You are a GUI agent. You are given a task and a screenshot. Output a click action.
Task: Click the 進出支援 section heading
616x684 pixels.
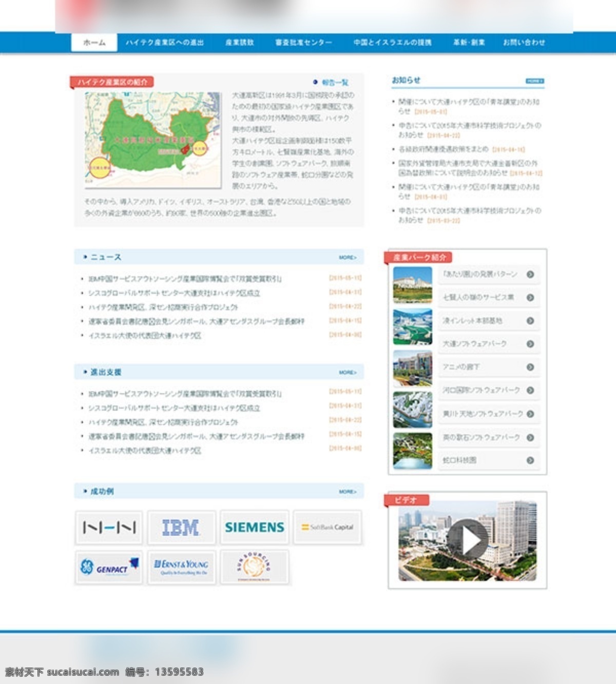[106, 372]
